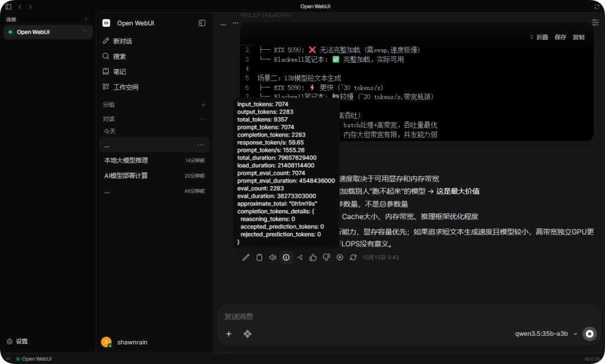Go back with the left arrow
The width and height of the screenshot is (605, 364).
pyautogui.click(x=20, y=7)
